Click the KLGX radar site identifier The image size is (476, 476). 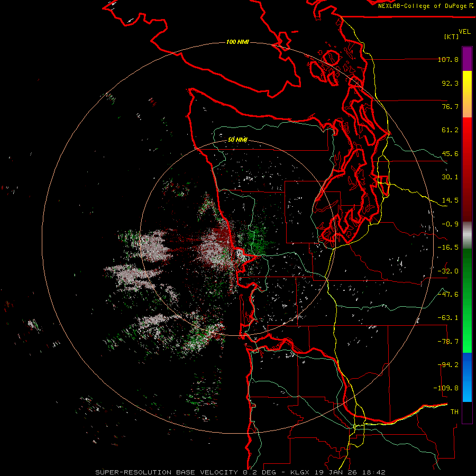coord(300,472)
